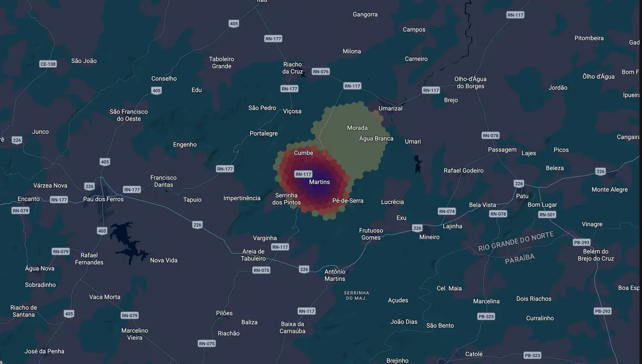This screenshot has height=364, width=642.
Task: Click the Morada place label
Action: [357, 128]
